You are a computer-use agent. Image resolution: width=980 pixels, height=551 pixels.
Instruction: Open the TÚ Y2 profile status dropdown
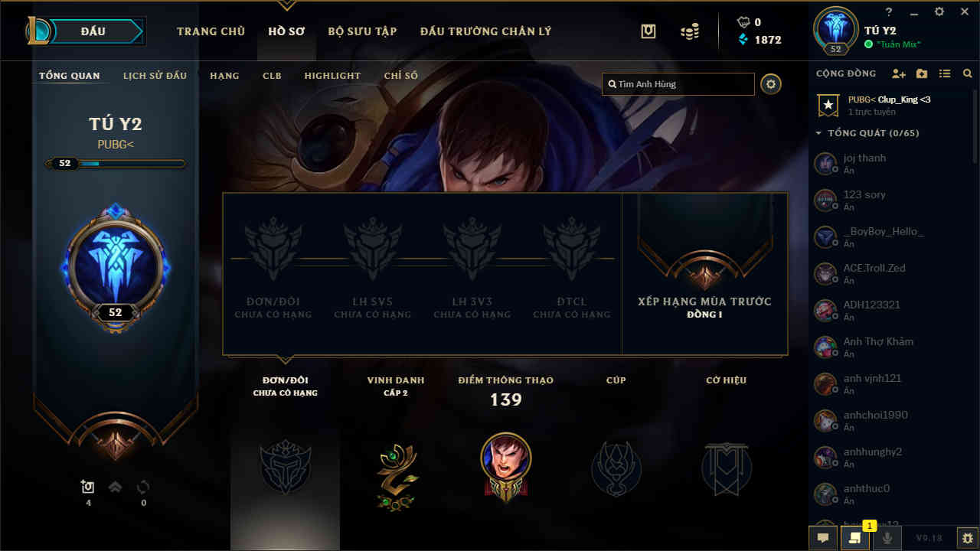pos(893,44)
